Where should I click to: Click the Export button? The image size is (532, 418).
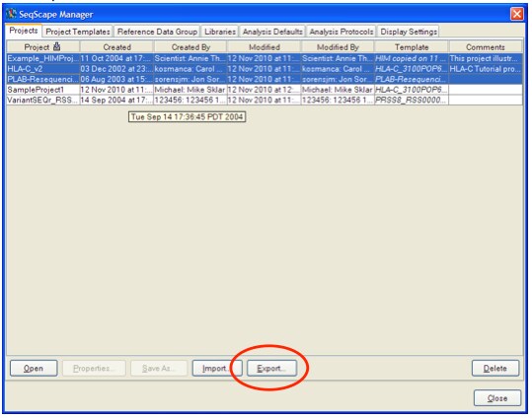(x=271, y=368)
